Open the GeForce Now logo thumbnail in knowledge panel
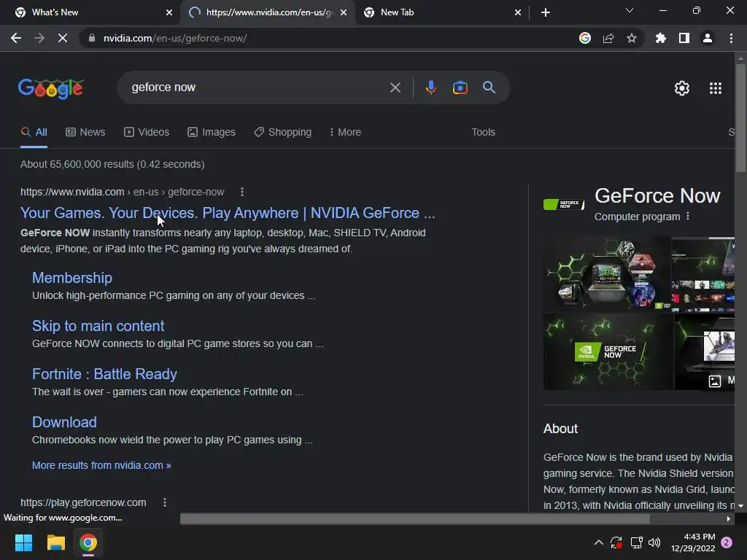 pyautogui.click(x=564, y=204)
